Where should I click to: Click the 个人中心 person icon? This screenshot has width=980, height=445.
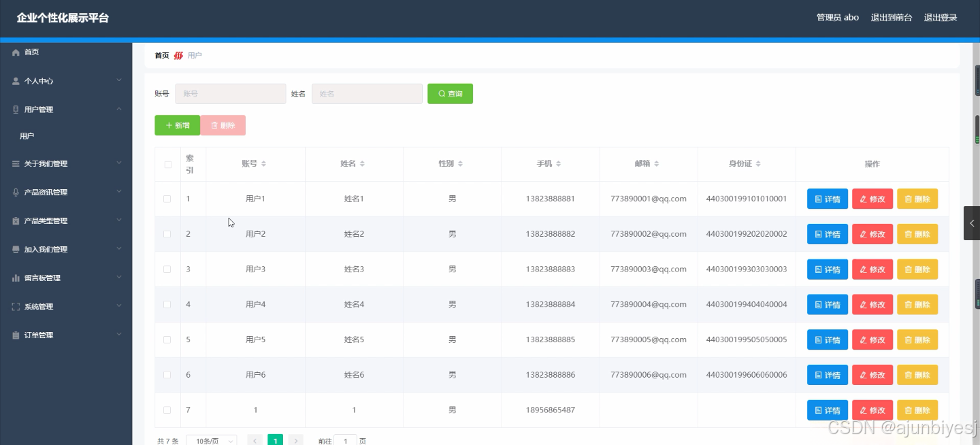16,81
